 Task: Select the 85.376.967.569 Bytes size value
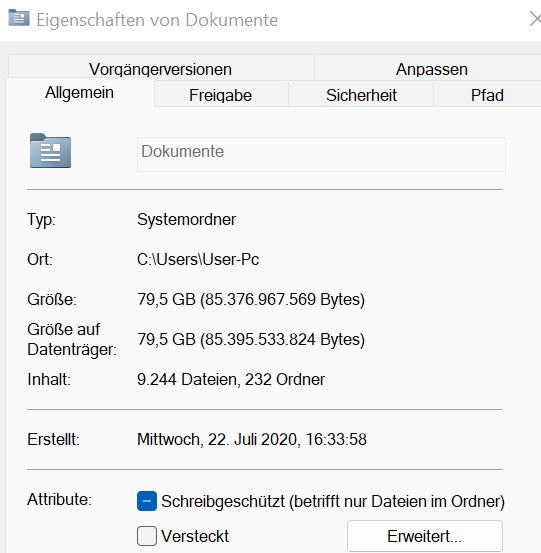pyautogui.click(x=284, y=299)
